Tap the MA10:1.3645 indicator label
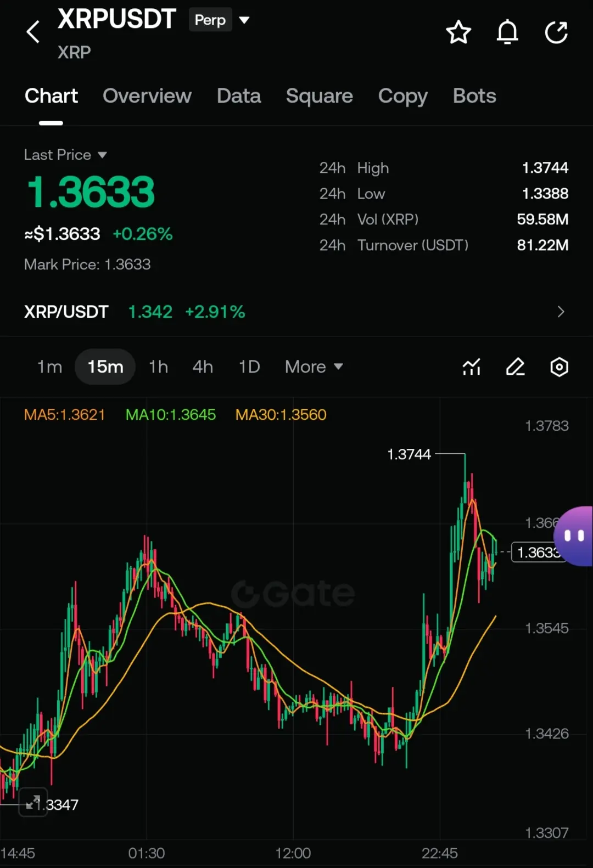 (x=171, y=415)
